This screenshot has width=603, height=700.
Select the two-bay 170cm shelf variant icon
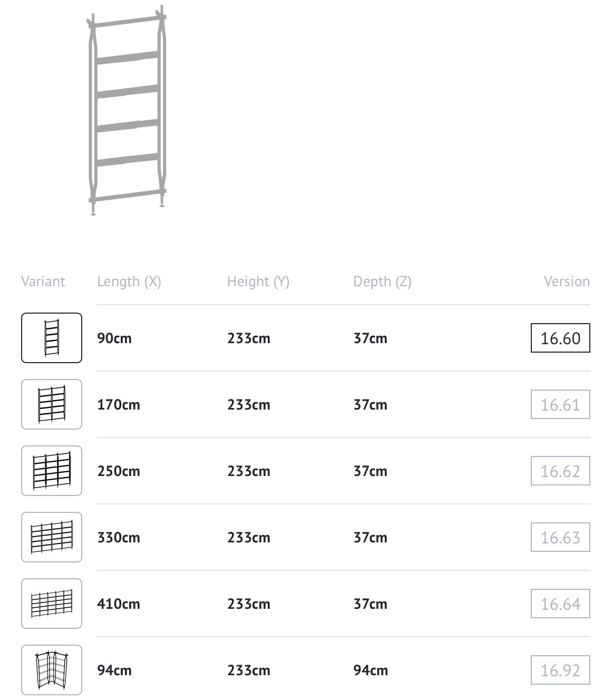coord(52,404)
